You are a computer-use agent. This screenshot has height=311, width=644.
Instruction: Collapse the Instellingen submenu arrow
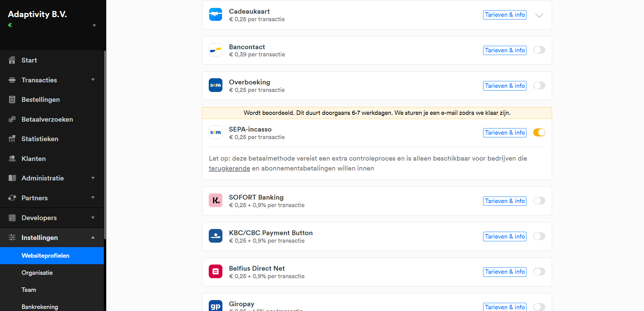point(93,237)
